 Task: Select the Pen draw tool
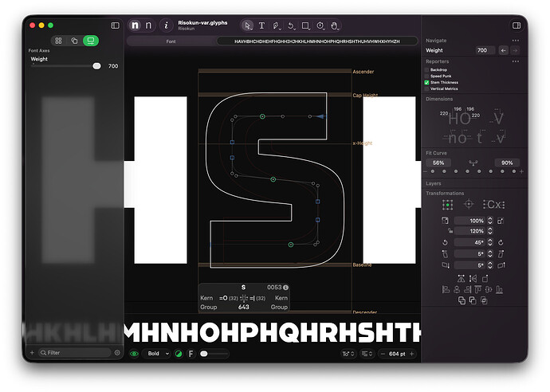(277, 25)
